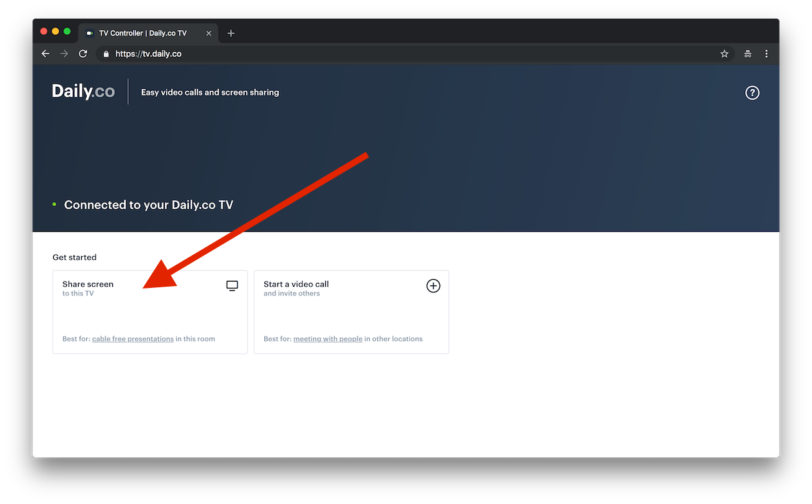Click the browser forward arrow

[x=64, y=54]
